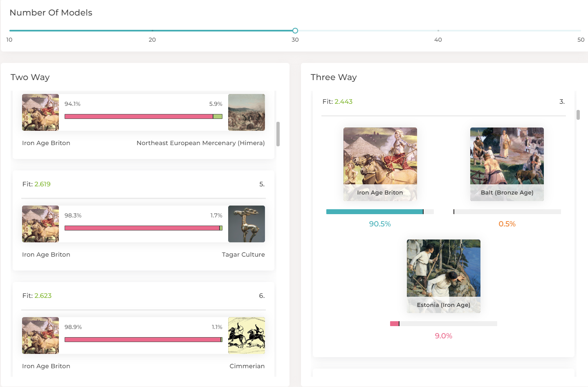Click the Estonia 9.0% progress bar

pos(444,324)
